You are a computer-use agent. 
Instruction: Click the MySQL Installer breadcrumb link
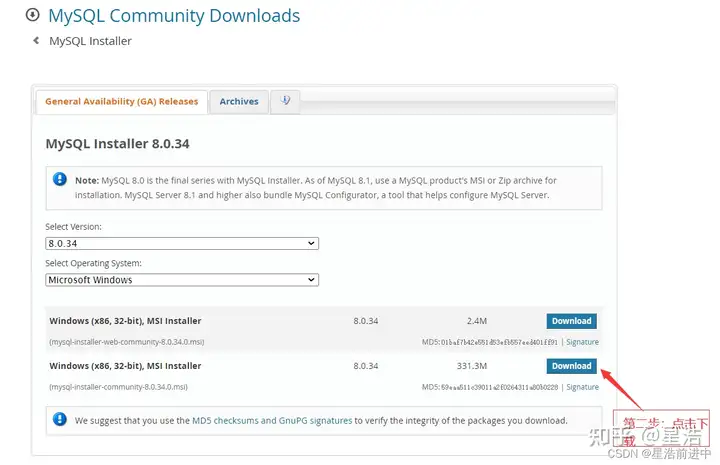pos(90,41)
